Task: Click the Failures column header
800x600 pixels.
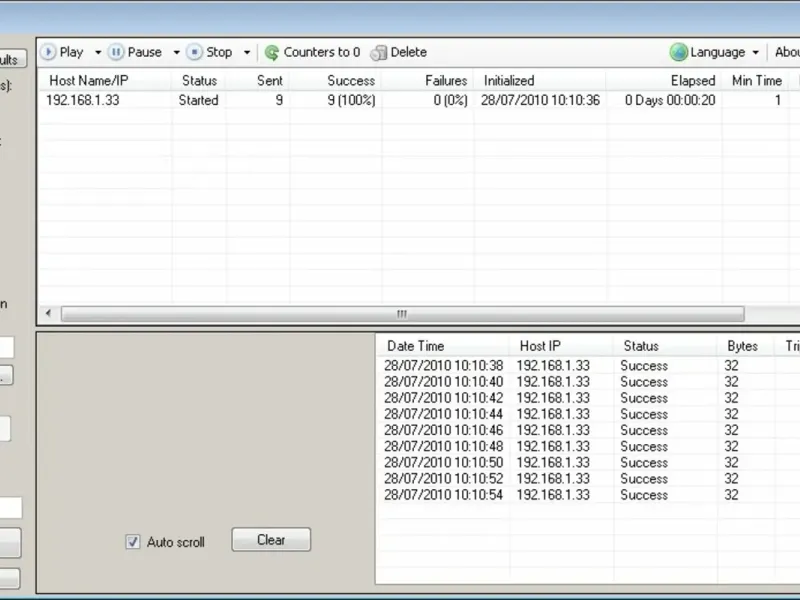Action: [428, 81]
